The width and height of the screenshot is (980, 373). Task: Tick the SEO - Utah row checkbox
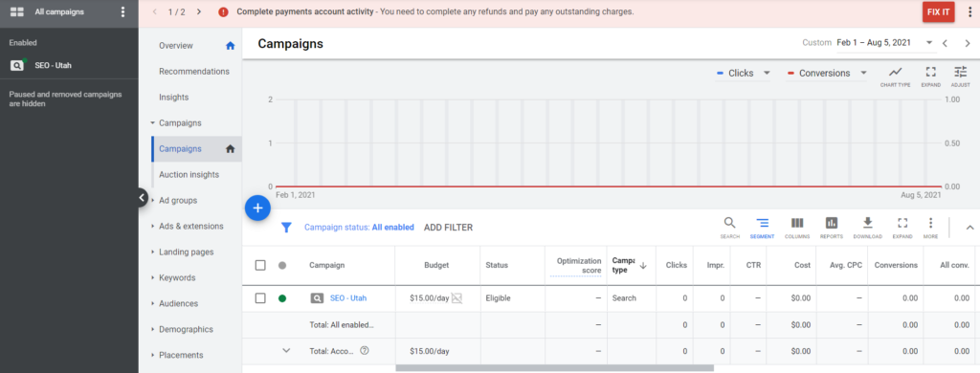[x=260, y=298]
